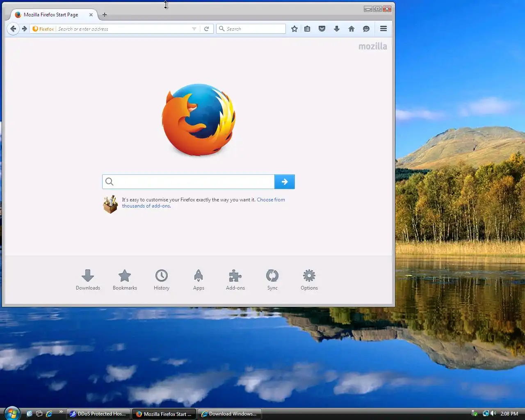Click the add-ons toolbox icon snippet
The height and width of the screenshot is (420, 525).
tap(110, 204)
